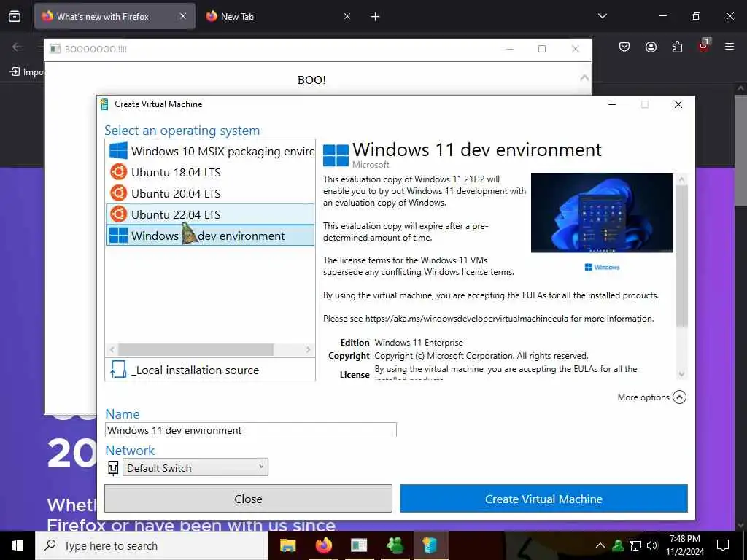This screenshot has height=560, width=747.
Task: Open the BOOOOOOO window taskbar icon
Action: [359, 545]
